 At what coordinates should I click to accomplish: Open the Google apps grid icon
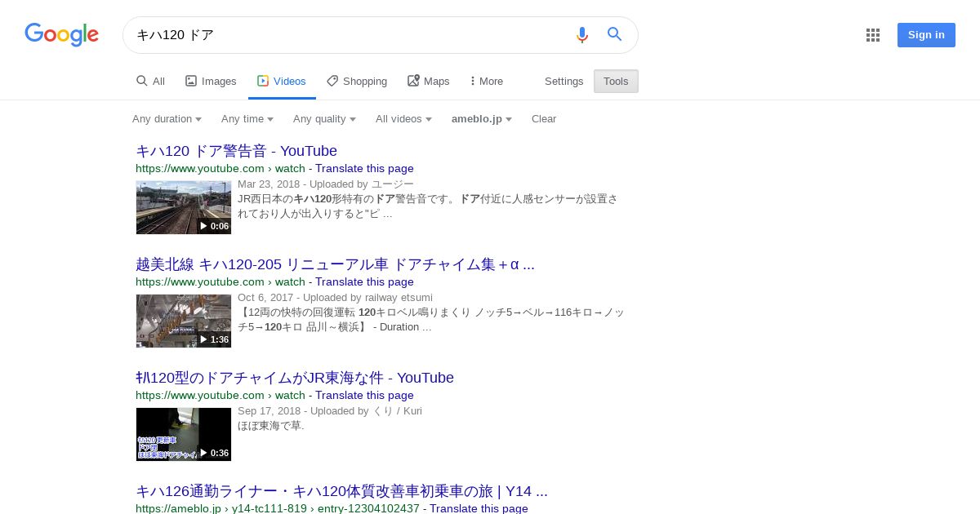coord(872,35)
